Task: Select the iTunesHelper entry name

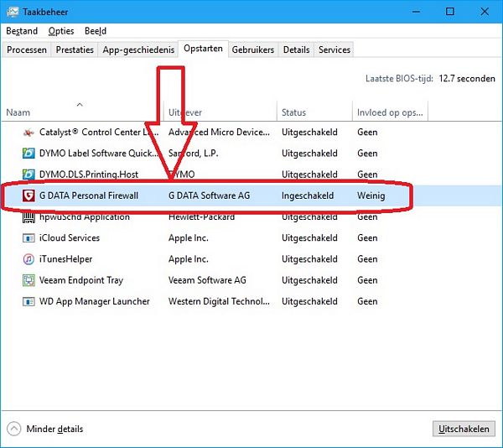Action: coord(65,259)
